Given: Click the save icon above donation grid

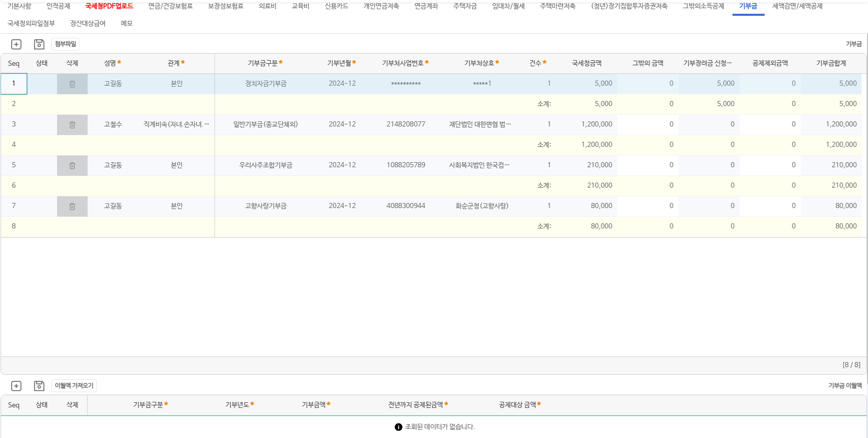Looking at the screenshot, I should (39, 44).
